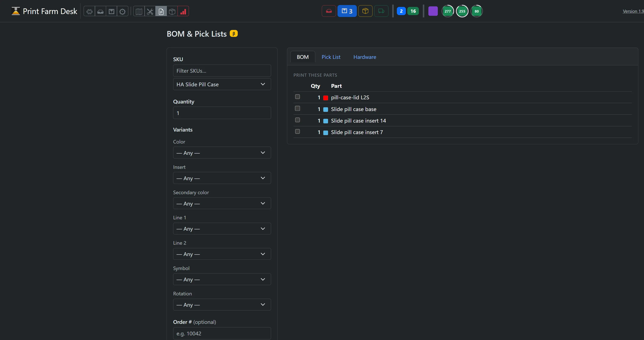Screen dimensions: 644x340
Task: Click the 'Slide pill case insert 14' part name
Action: (x=358, y=121)
